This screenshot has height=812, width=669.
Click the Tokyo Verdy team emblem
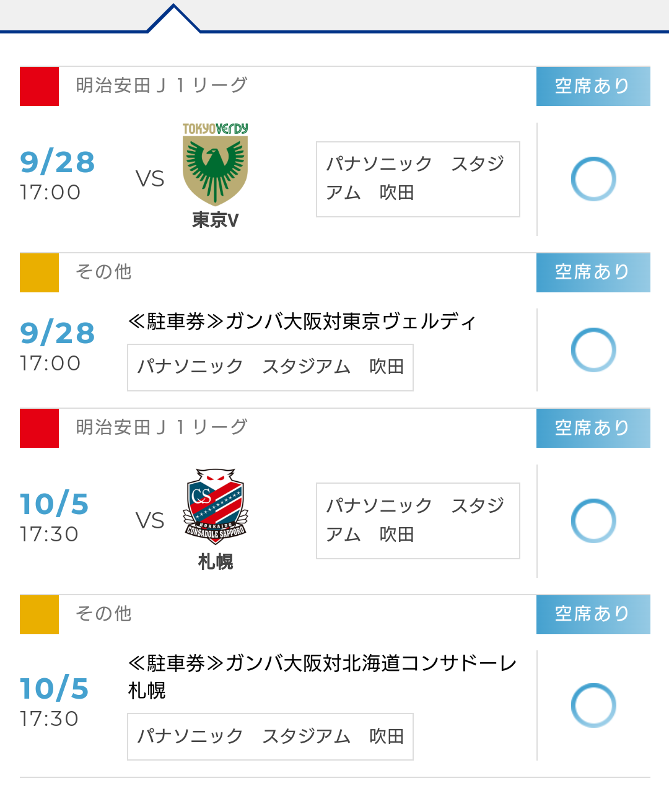click(x=215, y=164)
